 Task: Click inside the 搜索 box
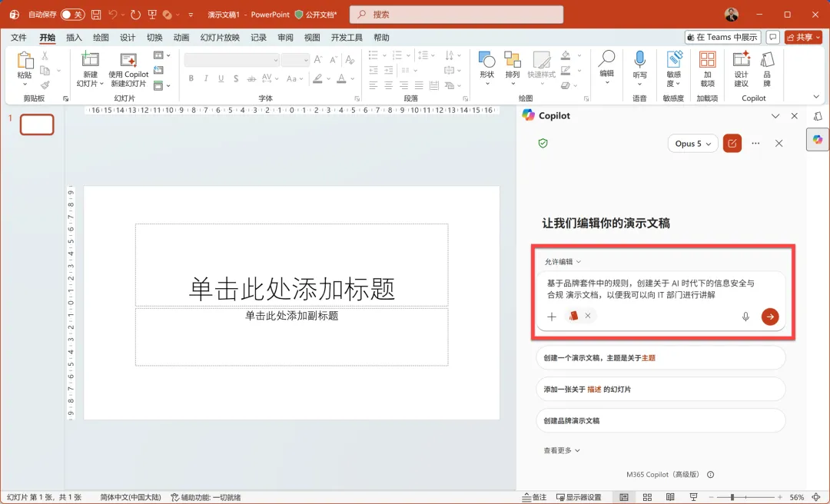coord(456,15)
